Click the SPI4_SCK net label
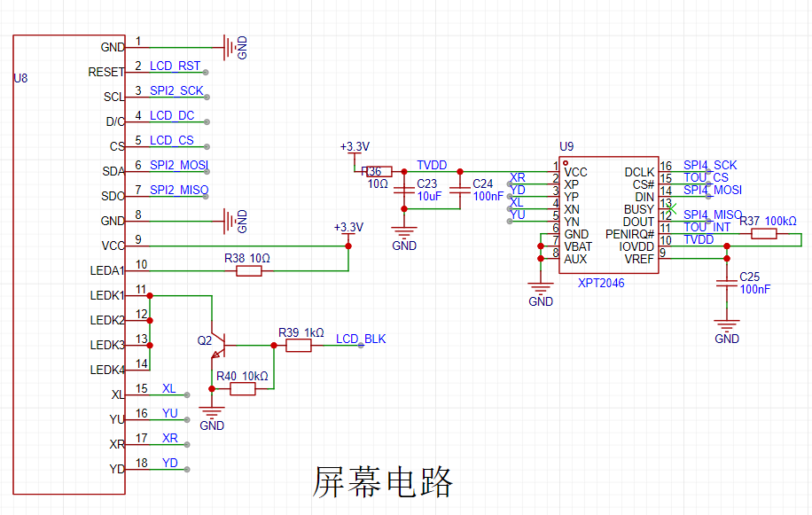Screen dimensions: 812x515 [710, 165]
